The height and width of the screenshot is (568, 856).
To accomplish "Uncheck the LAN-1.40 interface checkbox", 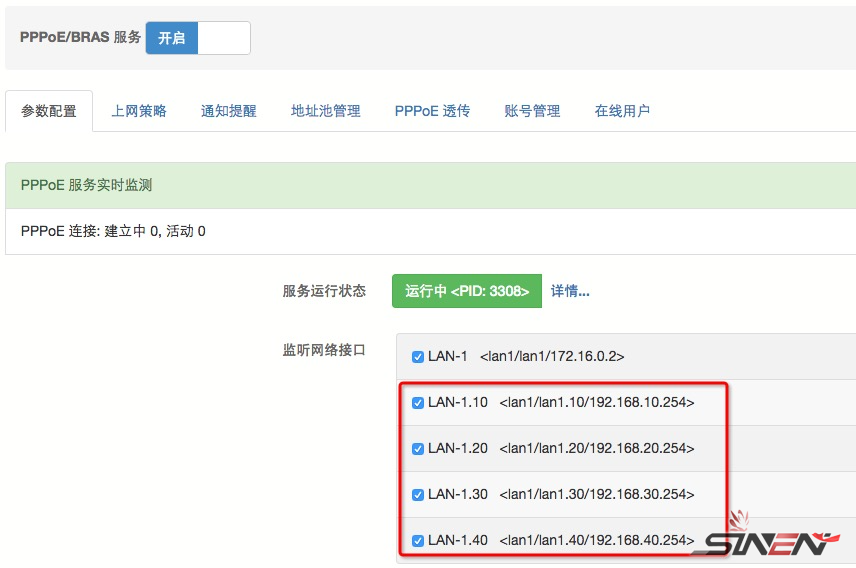I will click(418, 540).
